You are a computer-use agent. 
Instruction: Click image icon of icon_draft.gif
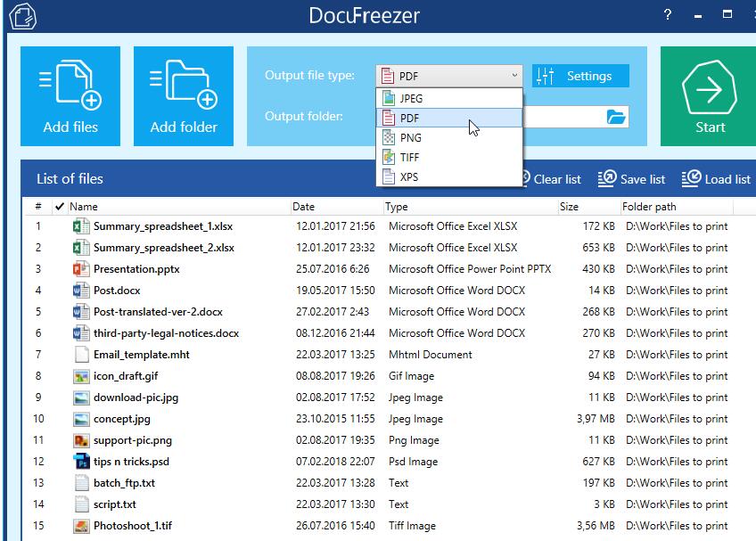[x=81, y=376]
